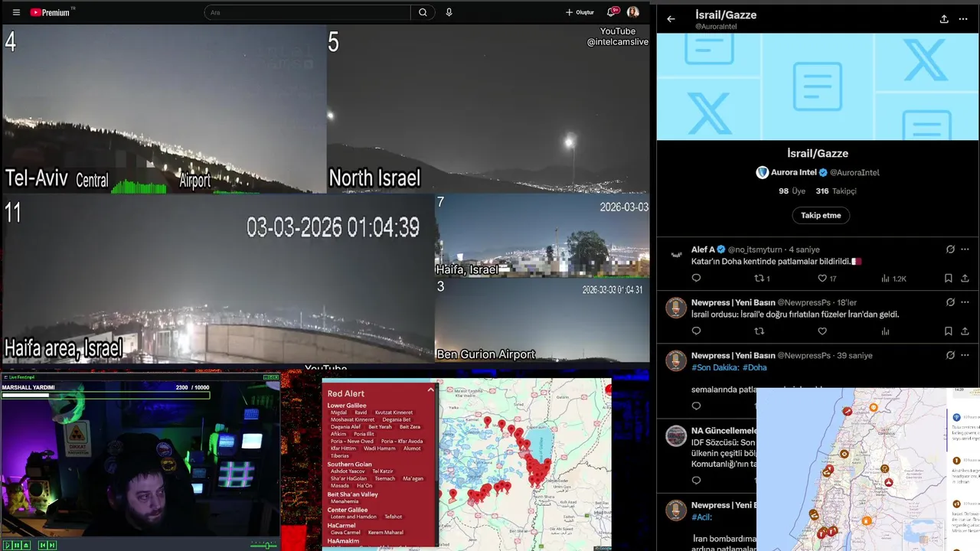The image size is (980, 551).
Task: Open the #Doha hashtag link
Action: coord(754,367)
